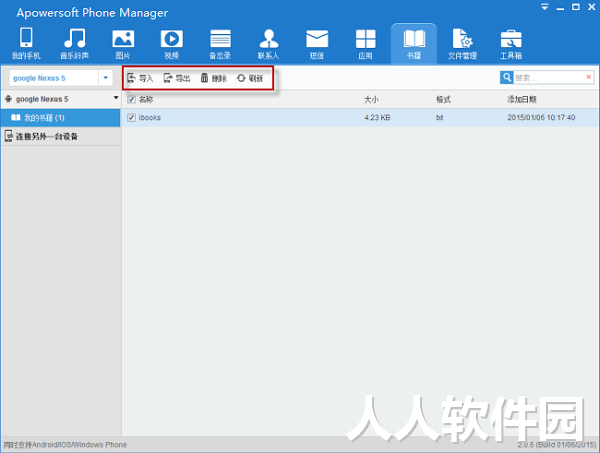600x453 pixels.
Task: Clear the search with red X
Action: coord(589,77)
